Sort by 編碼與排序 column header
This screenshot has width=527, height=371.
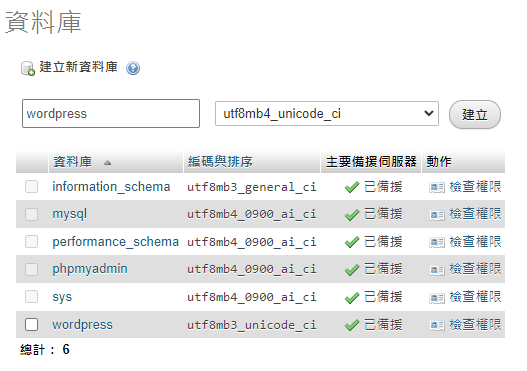220,162
